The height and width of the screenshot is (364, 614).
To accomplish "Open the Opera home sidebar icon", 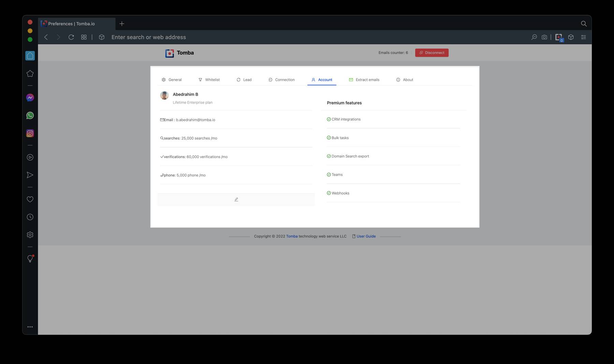I will (30, 56).
